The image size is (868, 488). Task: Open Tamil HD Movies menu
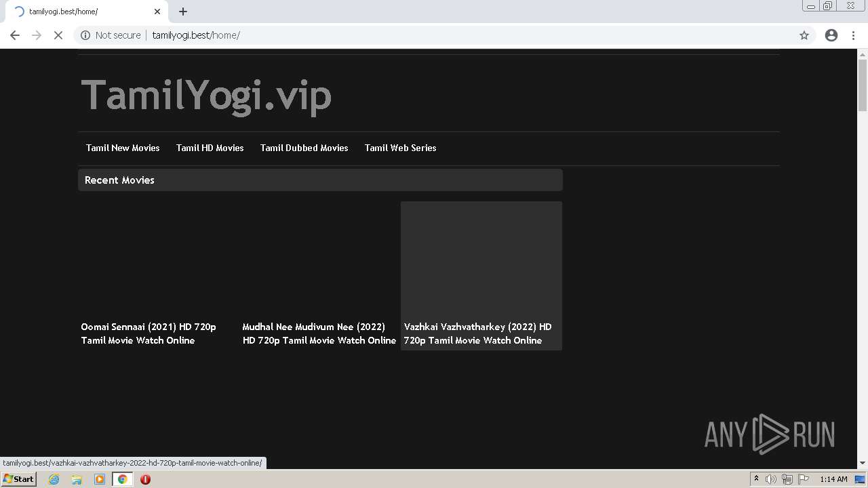pos(210,148)
